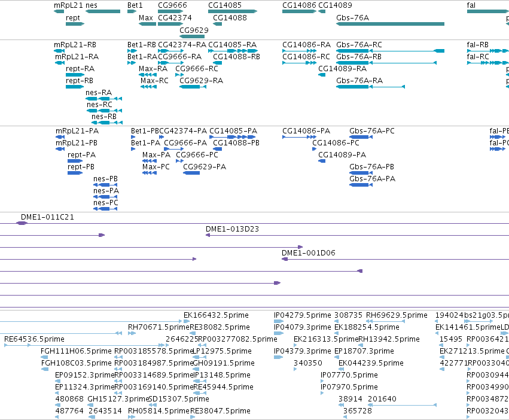Image resolution: width=509 pixels, height=420 pixels.
Task: Select EST RH13942.5prime label
Action: 389,339
